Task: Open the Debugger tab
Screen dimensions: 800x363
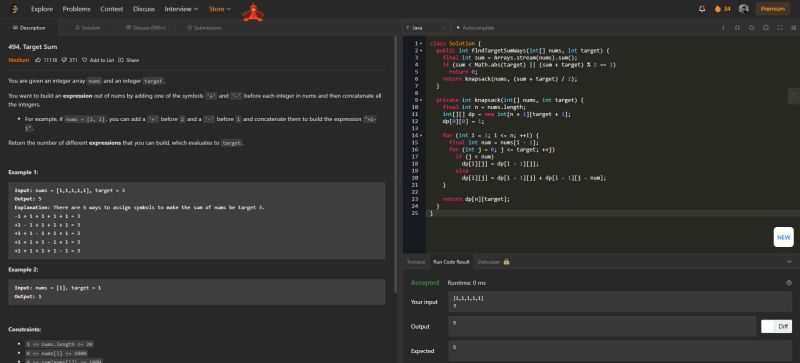Action: [x=489, y=261]
